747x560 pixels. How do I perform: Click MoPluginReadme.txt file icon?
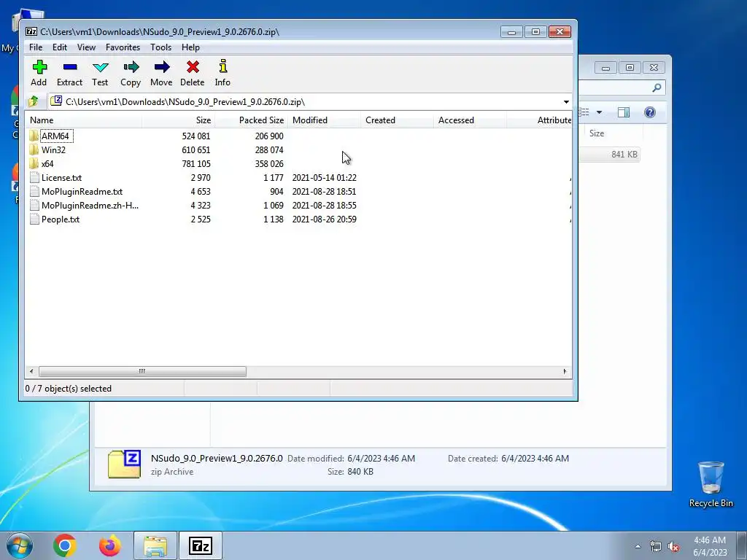[34, 192]
